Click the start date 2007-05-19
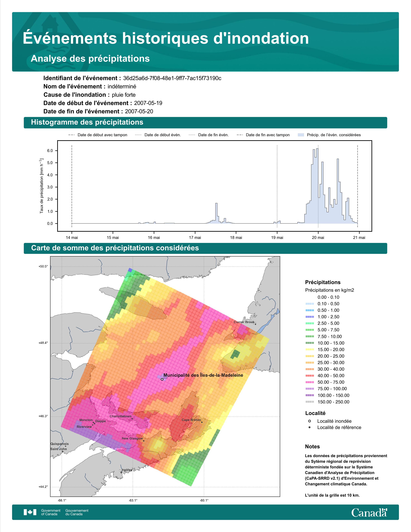Image resolution: width=411 pixels, height=532 pixels. tap(148, 103)
